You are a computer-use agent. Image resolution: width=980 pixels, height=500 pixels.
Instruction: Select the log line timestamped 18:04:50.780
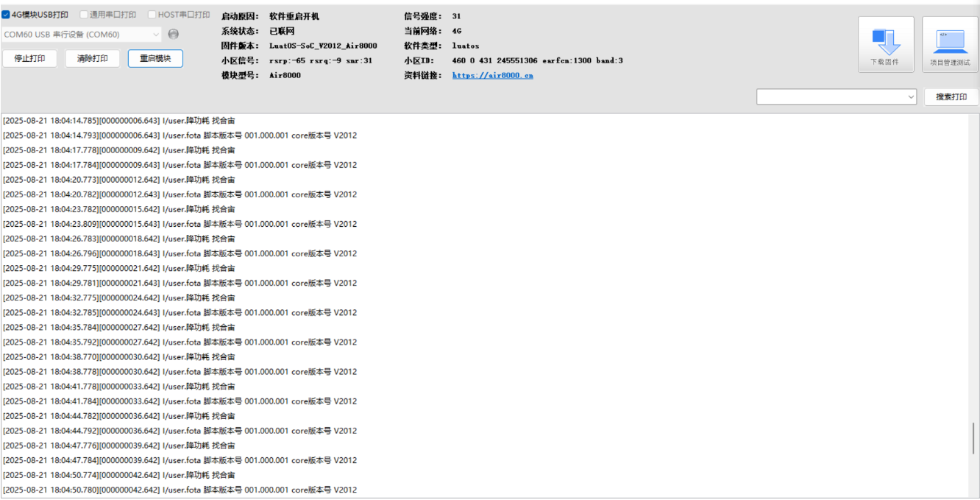click(180, 490)
